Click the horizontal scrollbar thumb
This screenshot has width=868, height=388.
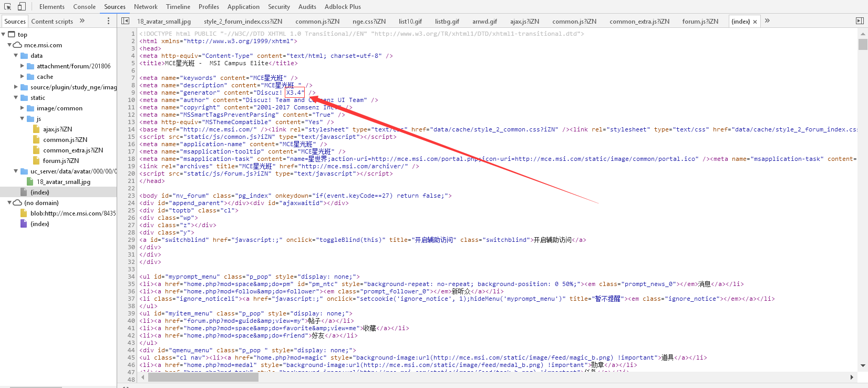point(203,377)
